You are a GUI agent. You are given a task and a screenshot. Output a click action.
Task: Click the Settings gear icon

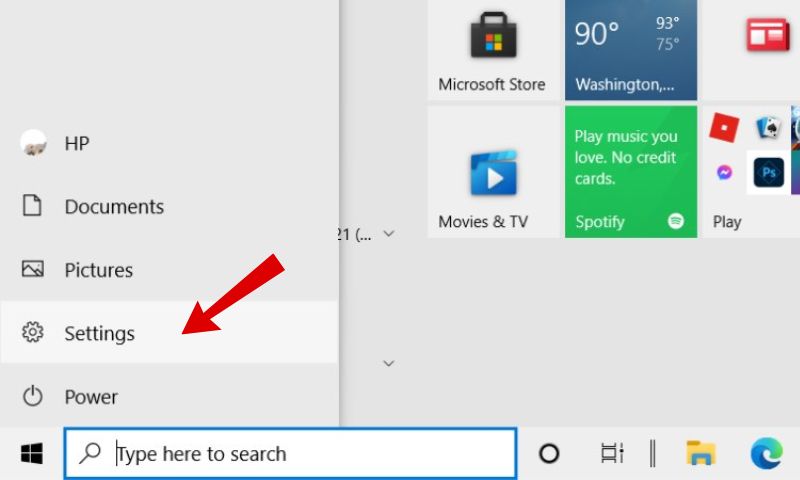pyautogui.click(x=33, y=333)
